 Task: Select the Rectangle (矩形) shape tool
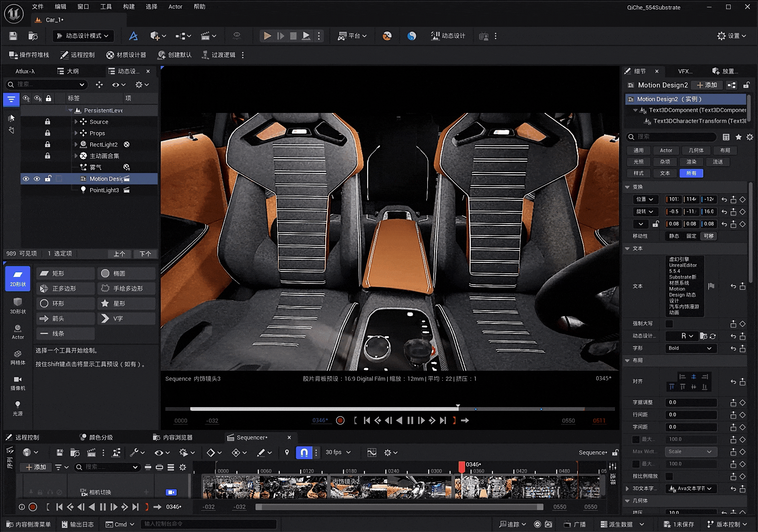coord(66,273)
